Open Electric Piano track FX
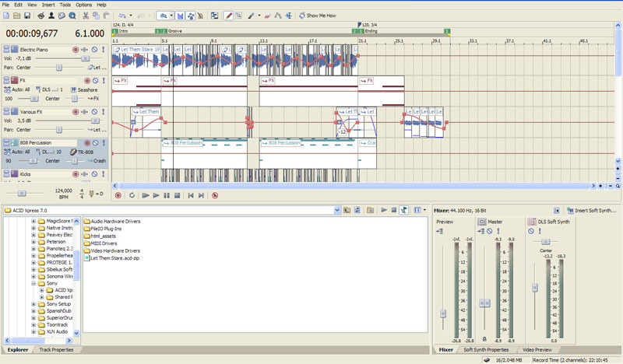This screenshot has height=364, width=623. coord(85,50)
